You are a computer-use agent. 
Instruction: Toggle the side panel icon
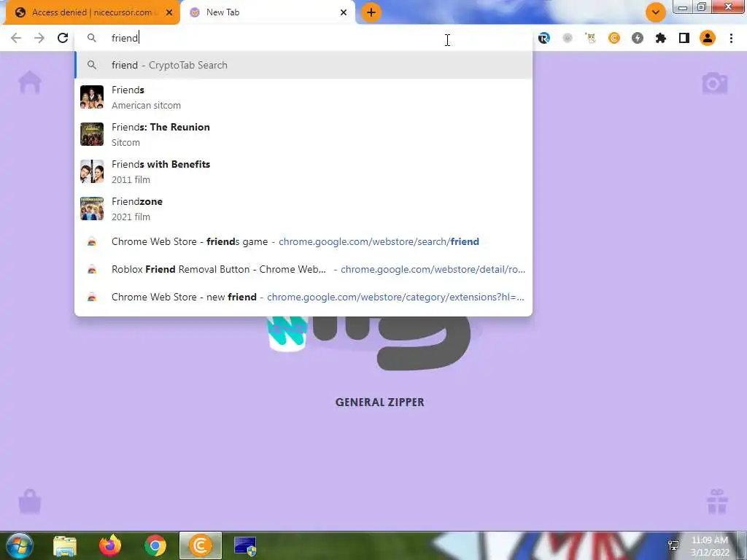point(684,38)
